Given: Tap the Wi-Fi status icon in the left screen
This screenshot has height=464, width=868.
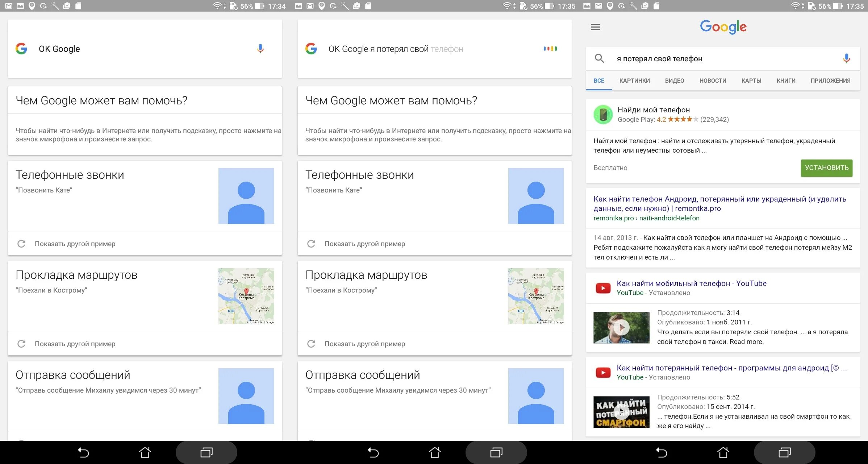Looking at the screenshot, I should (217, 6).
